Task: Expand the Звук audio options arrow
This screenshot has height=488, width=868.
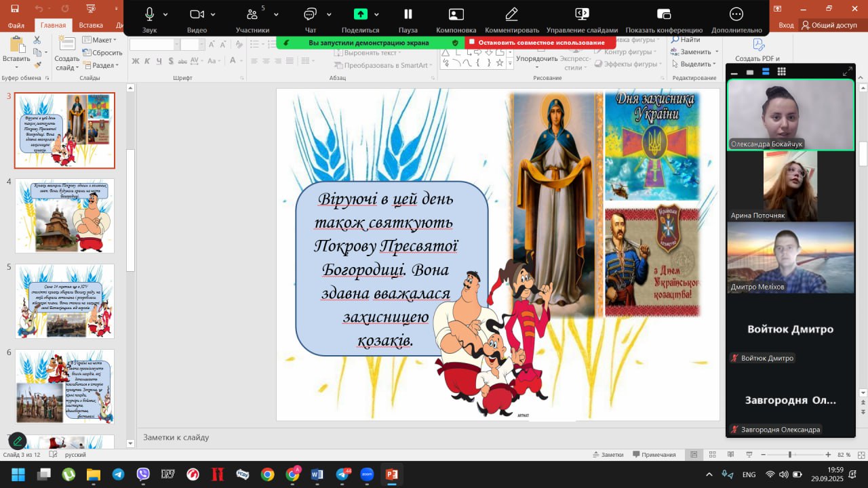Action: (165, 15)
